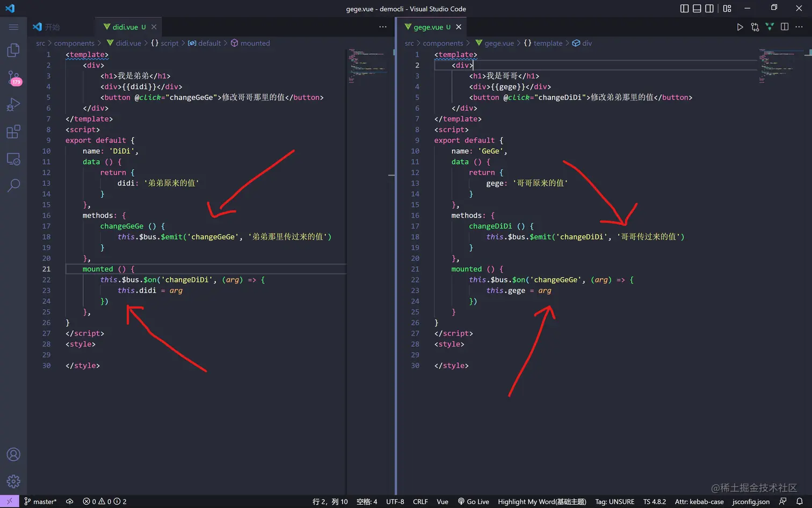Screen dimensions: 812x508
Task: Click name: 'GeGe' line in gege.vue
Action: (479, 151)
